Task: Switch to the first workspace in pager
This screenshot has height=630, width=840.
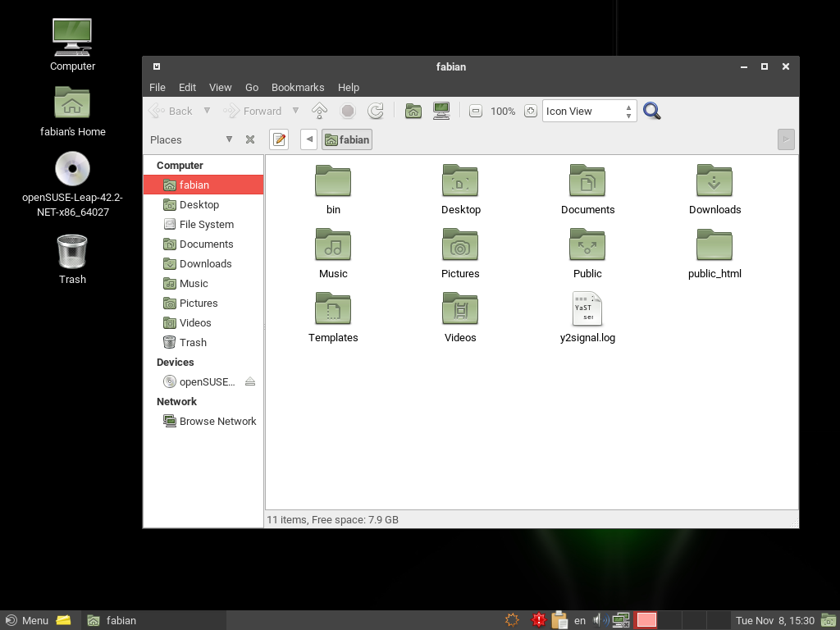Action: (646, 620)
